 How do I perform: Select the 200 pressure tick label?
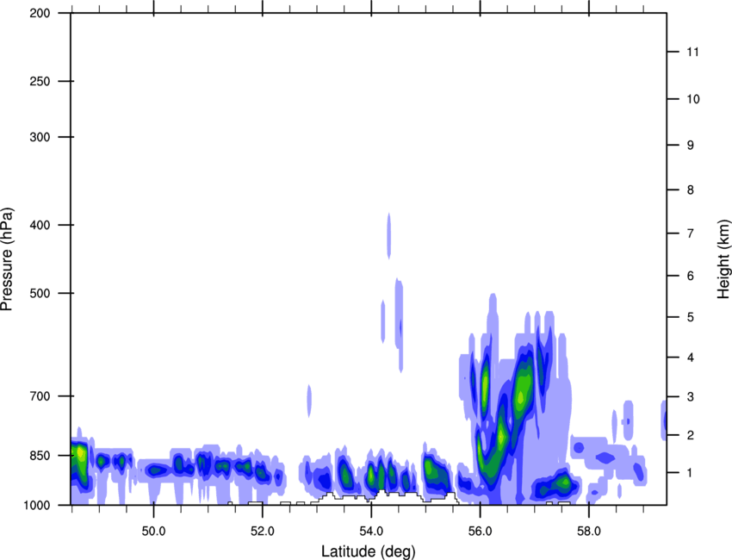click(40, 13)
